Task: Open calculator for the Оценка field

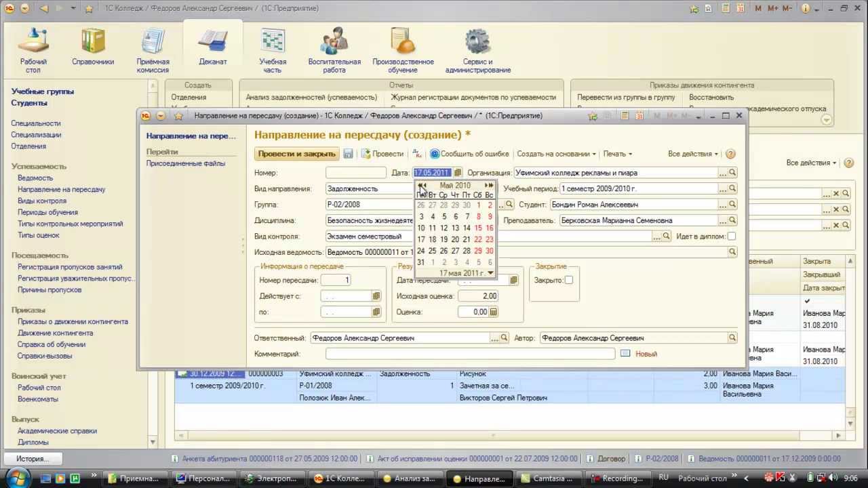Action: (x=494, y=312)
